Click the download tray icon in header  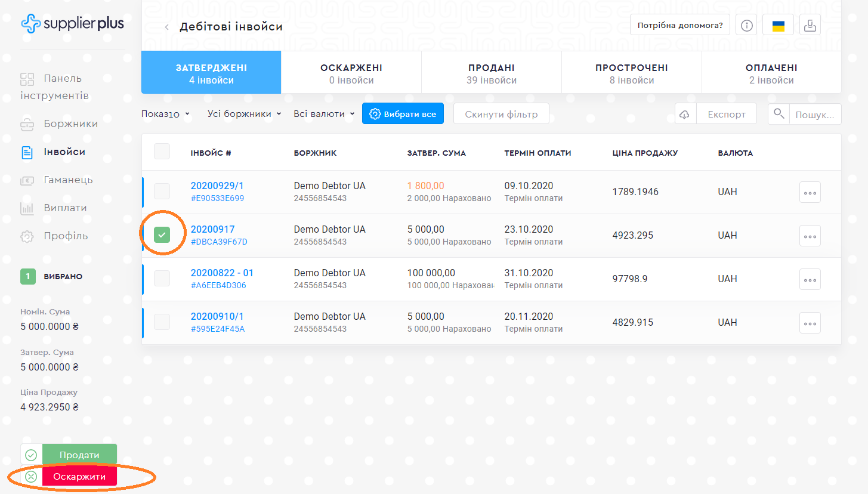[810, 26]
